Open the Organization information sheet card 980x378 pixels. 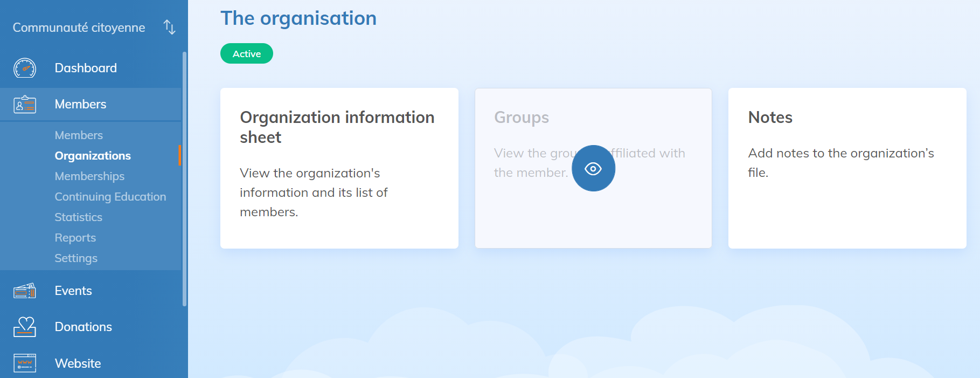pyautogui.click(x=339, y=168)
